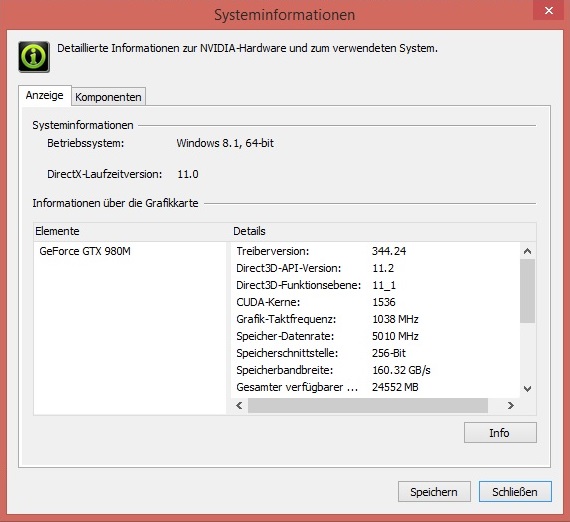Select the CUDA-Kerne: label
The height and width of the screenshot is (522, 570).
[268, 302]
